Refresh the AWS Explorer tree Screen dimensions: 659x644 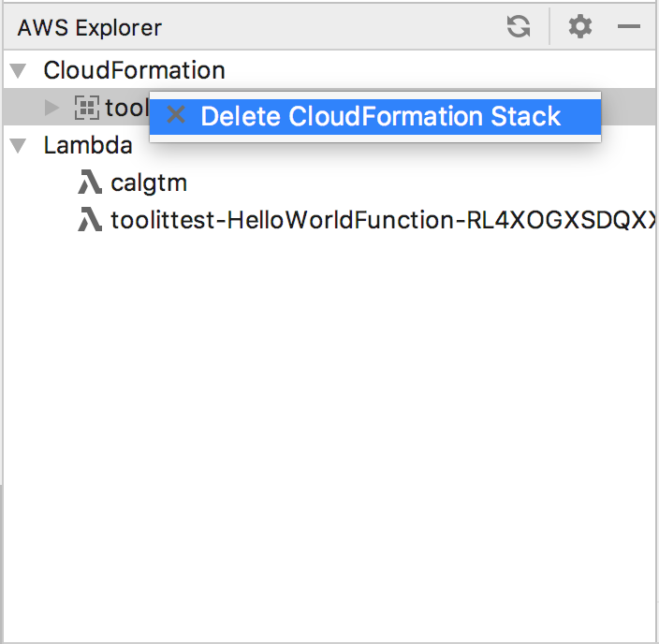(x=519, y=26)
